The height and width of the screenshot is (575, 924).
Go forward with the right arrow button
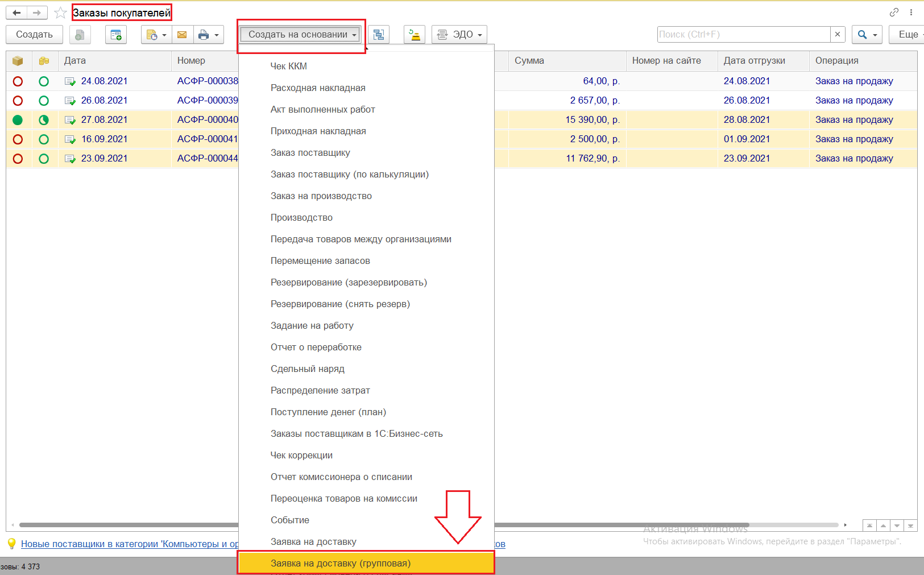point(37,13)
